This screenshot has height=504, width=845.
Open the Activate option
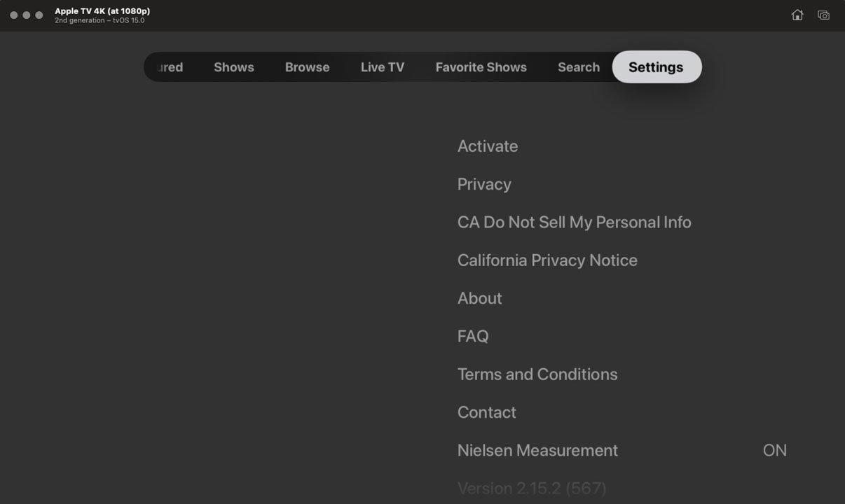(487, 146)
